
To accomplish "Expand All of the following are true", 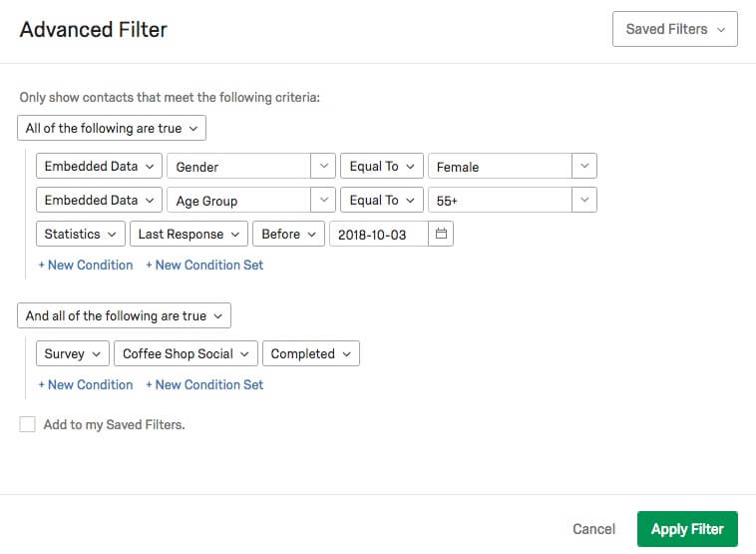I will [112, 128].
